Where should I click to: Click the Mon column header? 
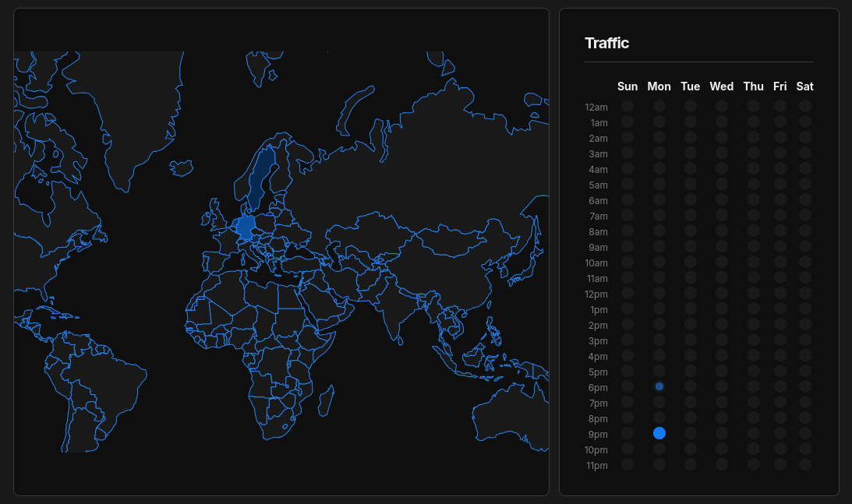[659, 86]
